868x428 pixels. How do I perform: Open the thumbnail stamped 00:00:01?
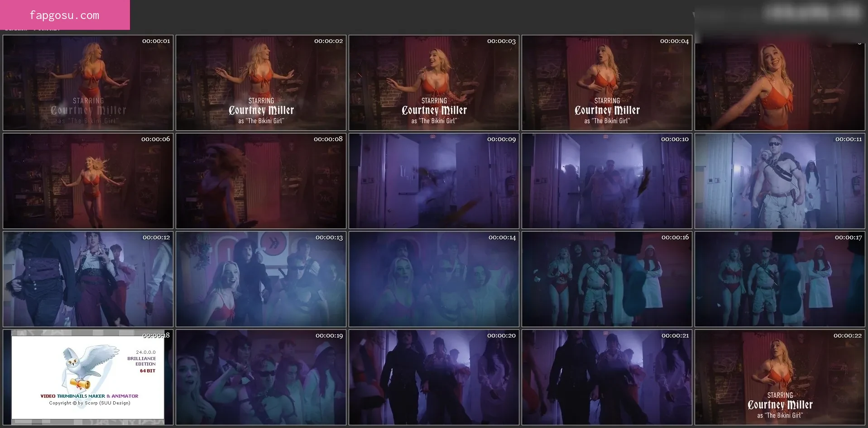point(88,83)
